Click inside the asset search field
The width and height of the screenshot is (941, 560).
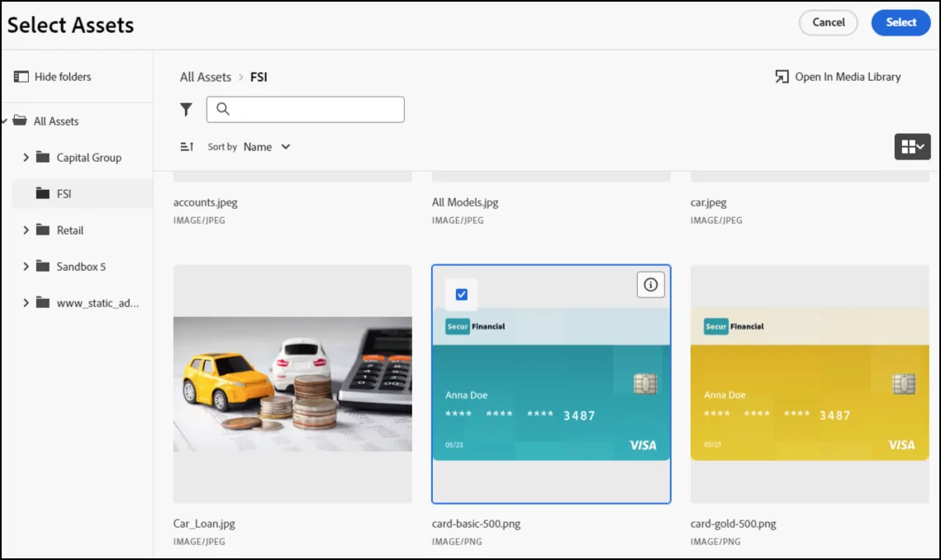pyautogui.click(x=306, y=109)
